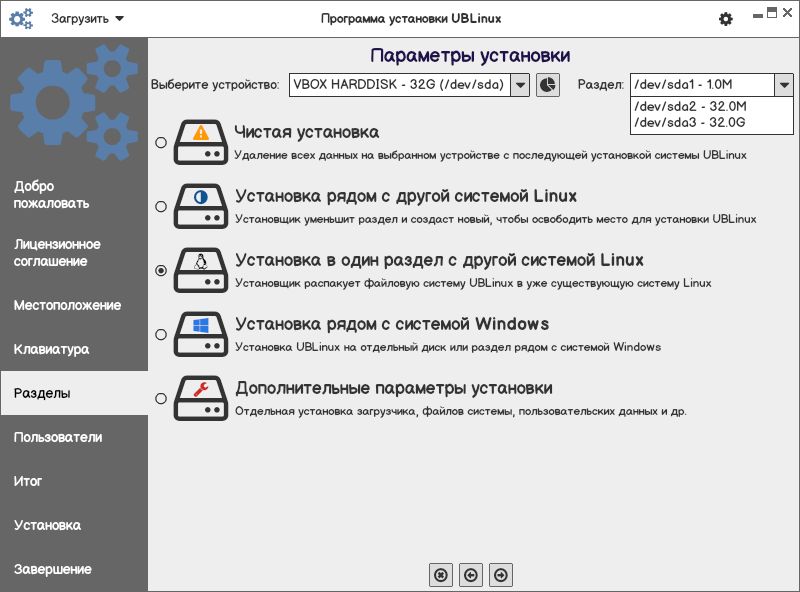This screenshot has width=800, height=592.
Task: Click description starting Отдельная установка загрузчика
Action: pos(461,411)
